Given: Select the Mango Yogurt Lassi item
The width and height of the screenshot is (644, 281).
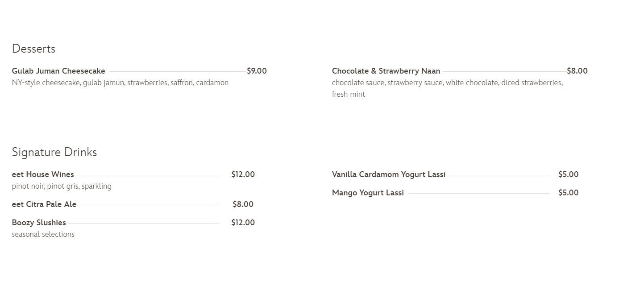Looking at the screenshot, I should tap(368, 193).
